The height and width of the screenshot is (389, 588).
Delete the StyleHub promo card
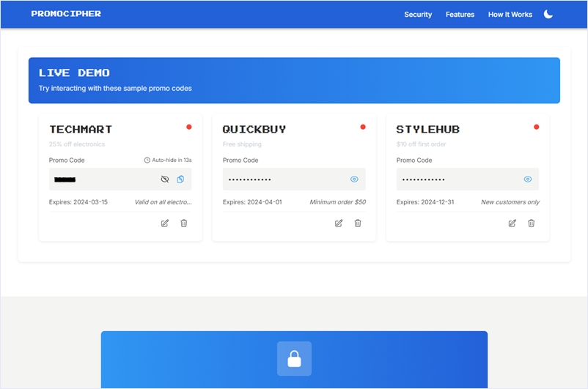tap(532, 223)
